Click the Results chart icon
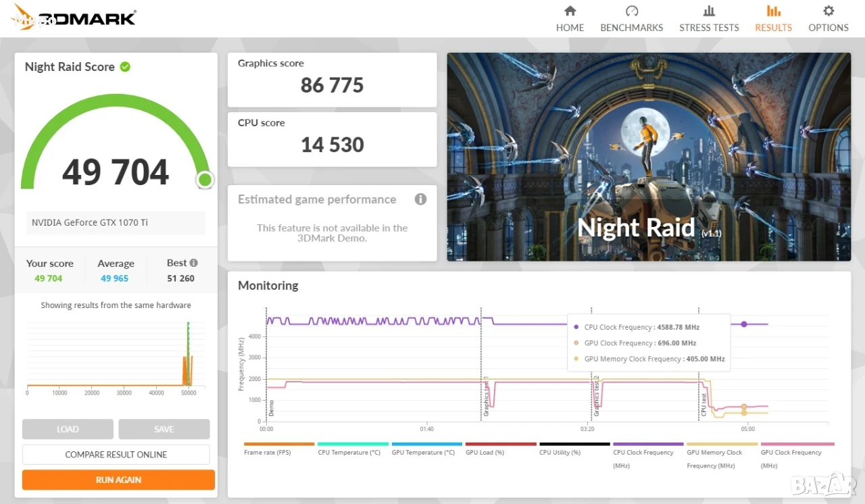The height and width of the screenshot is (504, 865). [x=773, y=11]
